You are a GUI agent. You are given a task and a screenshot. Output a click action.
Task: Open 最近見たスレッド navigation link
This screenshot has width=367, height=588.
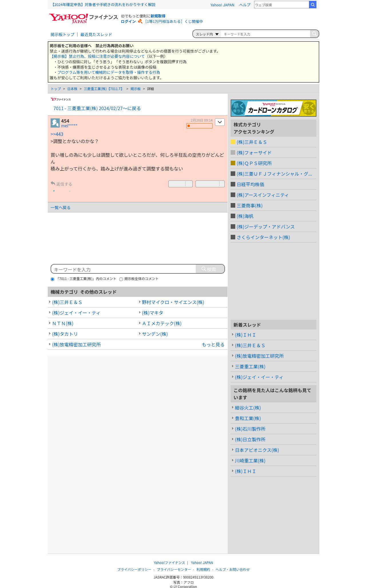(96, 35)
